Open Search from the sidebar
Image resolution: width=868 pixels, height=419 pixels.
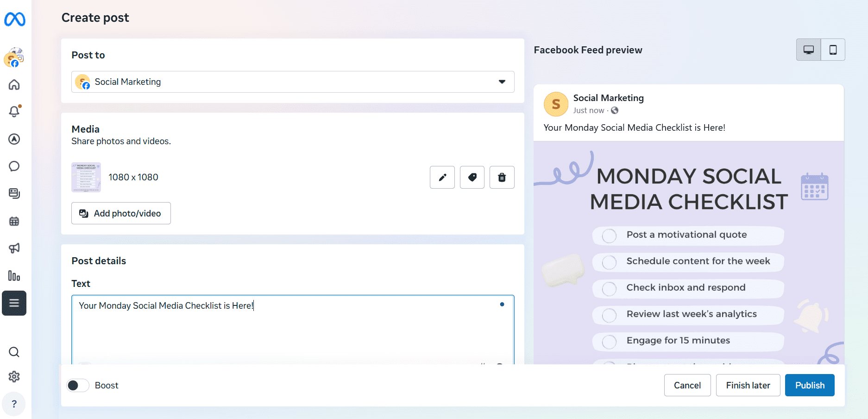14,352
